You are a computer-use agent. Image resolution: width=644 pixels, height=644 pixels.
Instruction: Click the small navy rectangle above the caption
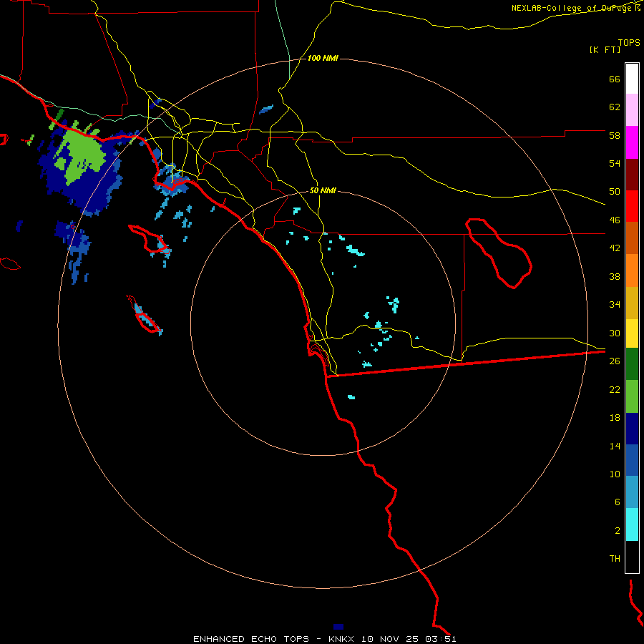[338, 627]
